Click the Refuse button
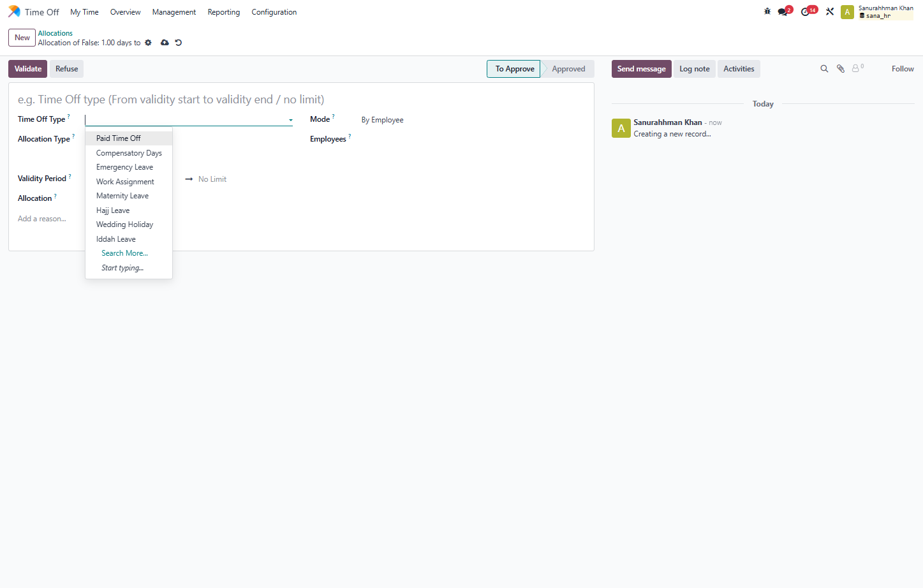 point(67,69)
